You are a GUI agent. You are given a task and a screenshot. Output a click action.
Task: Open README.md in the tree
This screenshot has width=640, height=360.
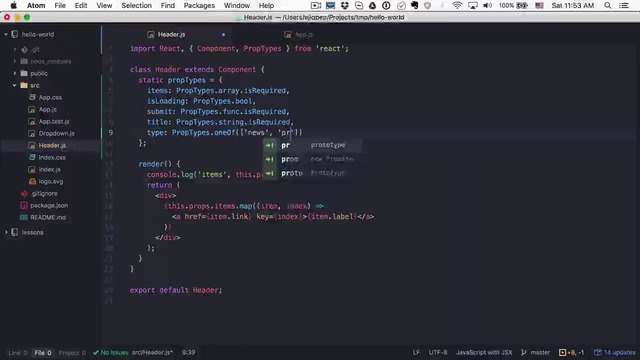[48, 217]
